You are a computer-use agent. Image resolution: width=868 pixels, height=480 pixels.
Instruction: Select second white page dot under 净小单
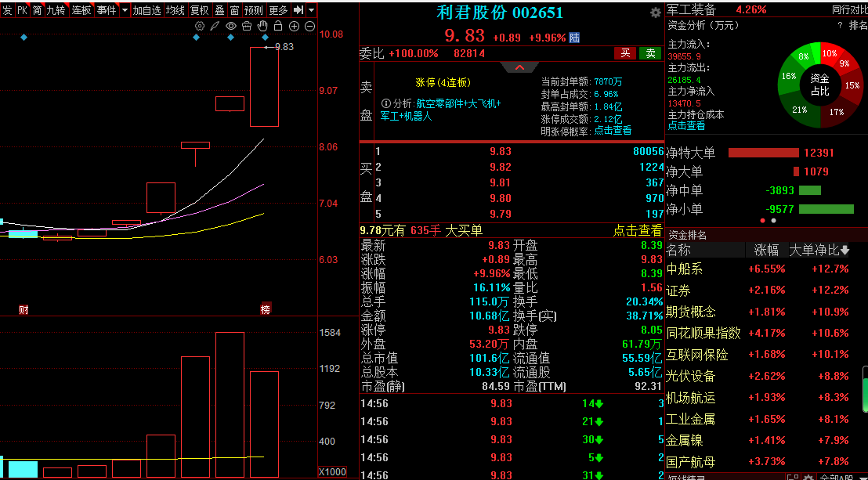(774, 220)
